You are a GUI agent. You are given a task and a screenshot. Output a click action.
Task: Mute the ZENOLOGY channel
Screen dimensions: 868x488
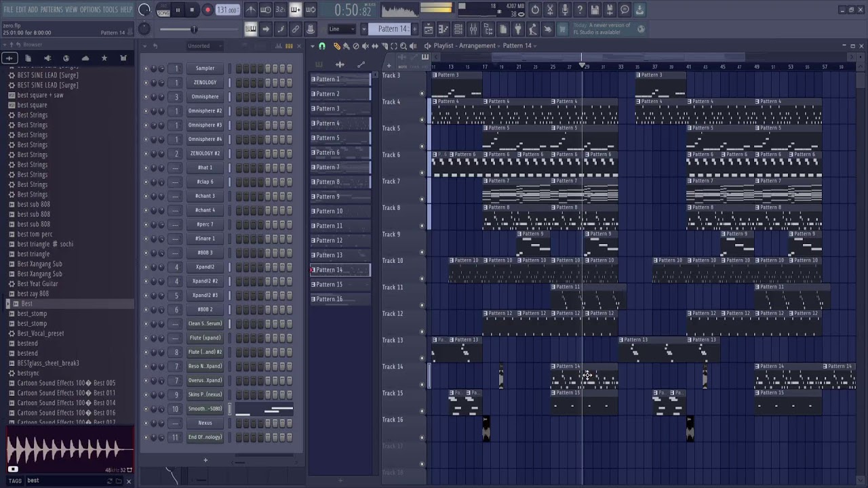point(146,83)
